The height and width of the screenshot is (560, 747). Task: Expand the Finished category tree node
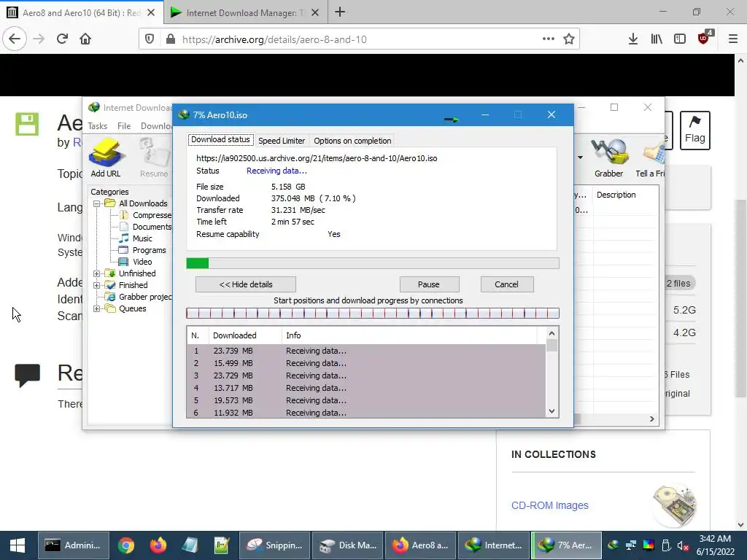tap(97, 285)
